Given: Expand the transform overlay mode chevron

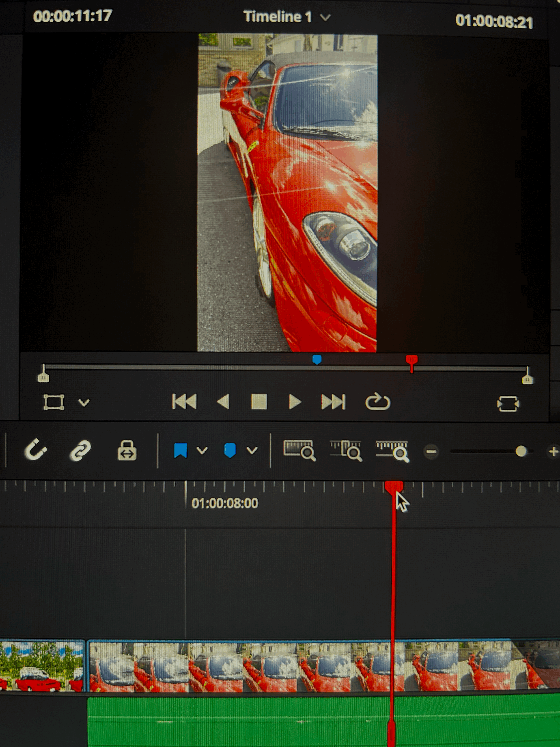Looking at the screenshot, I should tap(84, 403).
